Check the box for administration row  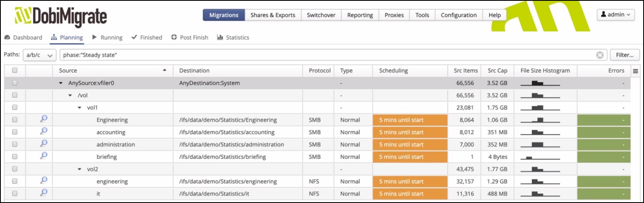pos(15,144)
